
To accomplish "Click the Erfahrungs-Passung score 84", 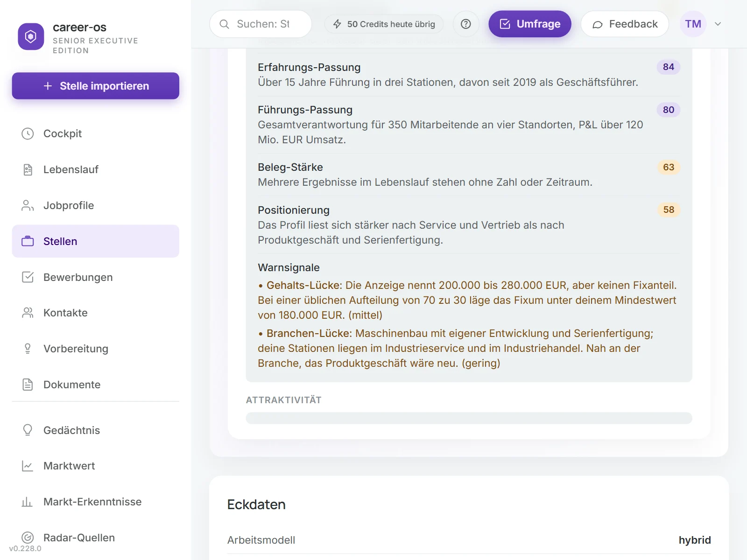I will point(669,67).
